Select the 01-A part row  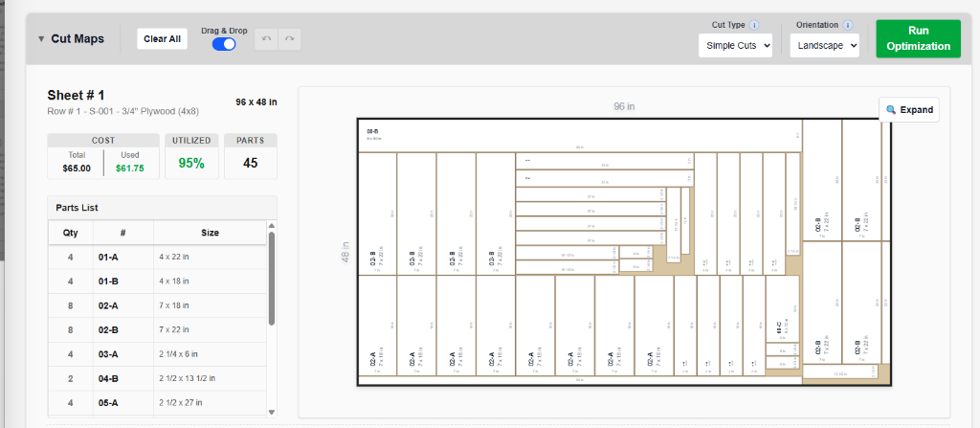click(x=158, y=258)
